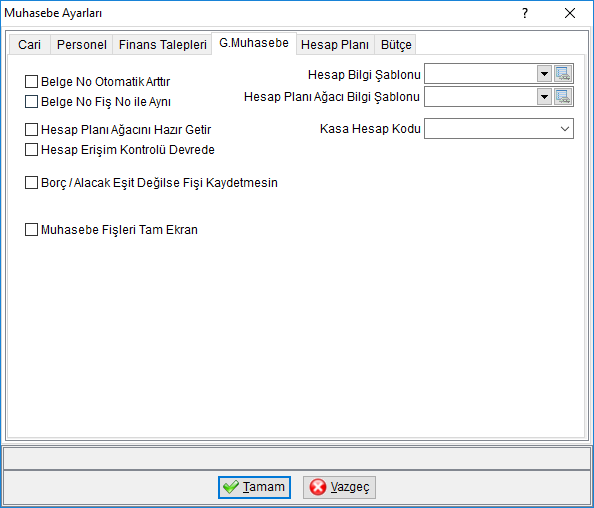Open the Kasa Hesap Kodu combo box
This screenshot has width=594, height=508.
coord(499,129)
